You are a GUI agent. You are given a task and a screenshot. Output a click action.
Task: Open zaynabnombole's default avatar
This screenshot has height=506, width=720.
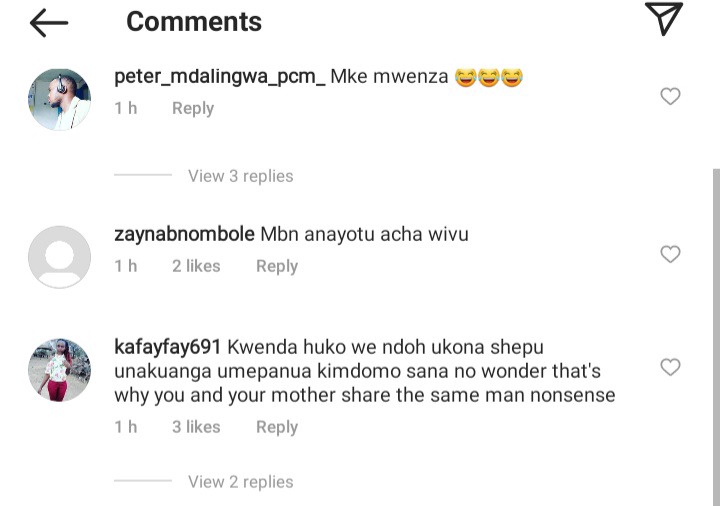tap(59, 257)
